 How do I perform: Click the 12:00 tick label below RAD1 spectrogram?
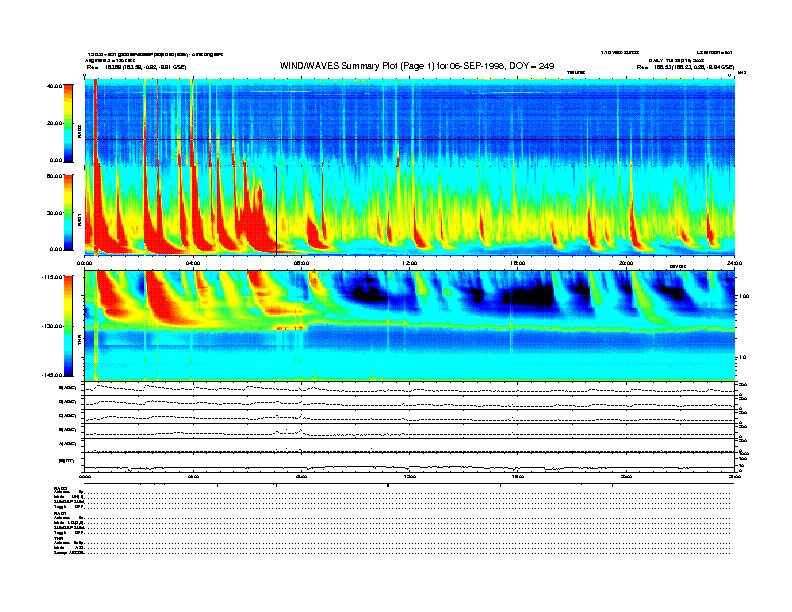click(410, 263)
